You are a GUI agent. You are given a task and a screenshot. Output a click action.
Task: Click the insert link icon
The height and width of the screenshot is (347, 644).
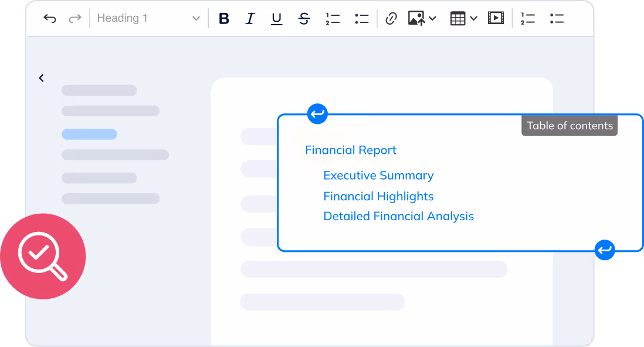pyautogui.click(x=391, y=19)
